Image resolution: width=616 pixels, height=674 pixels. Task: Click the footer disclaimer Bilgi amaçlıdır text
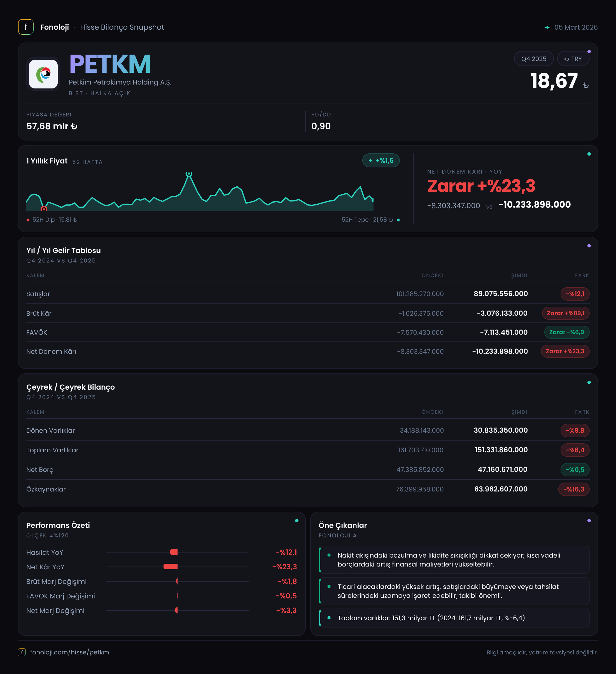[x=542, y=652]
